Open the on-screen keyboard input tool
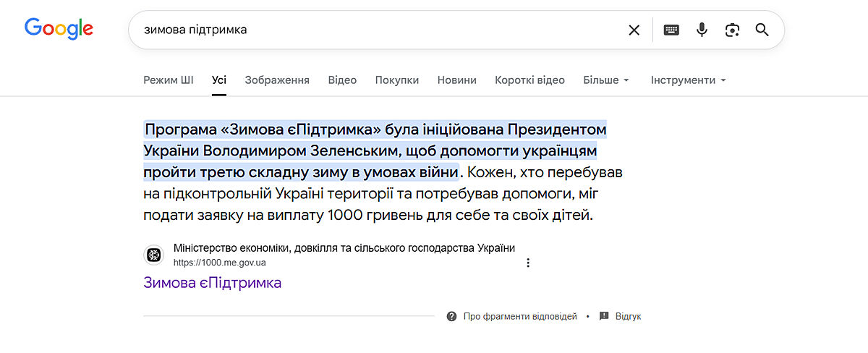 [x=671, y=30]
